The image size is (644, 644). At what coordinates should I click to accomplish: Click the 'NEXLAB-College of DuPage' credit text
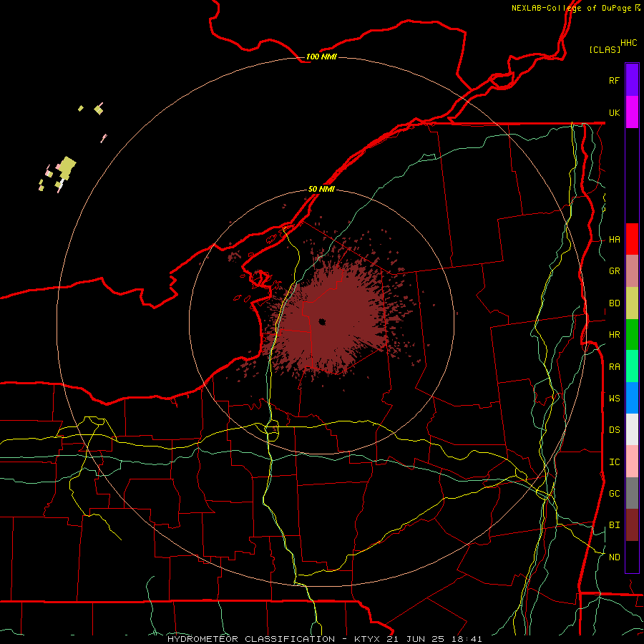point(571,8)
